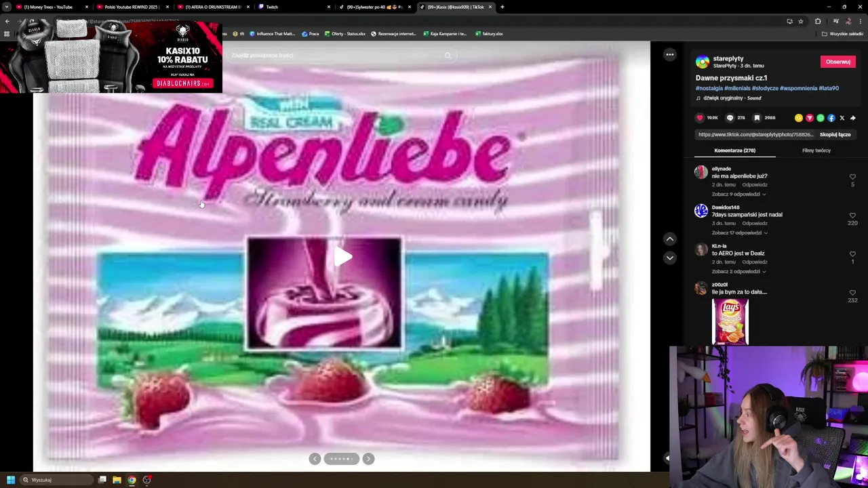
Task: Open Oferty - Status.xlsx bookmark
Action: pos(345,34)
